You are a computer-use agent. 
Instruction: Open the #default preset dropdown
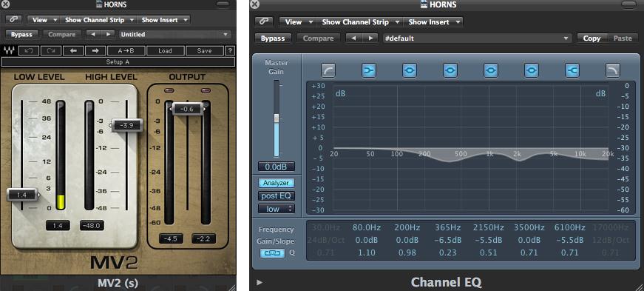pos(477,39)
